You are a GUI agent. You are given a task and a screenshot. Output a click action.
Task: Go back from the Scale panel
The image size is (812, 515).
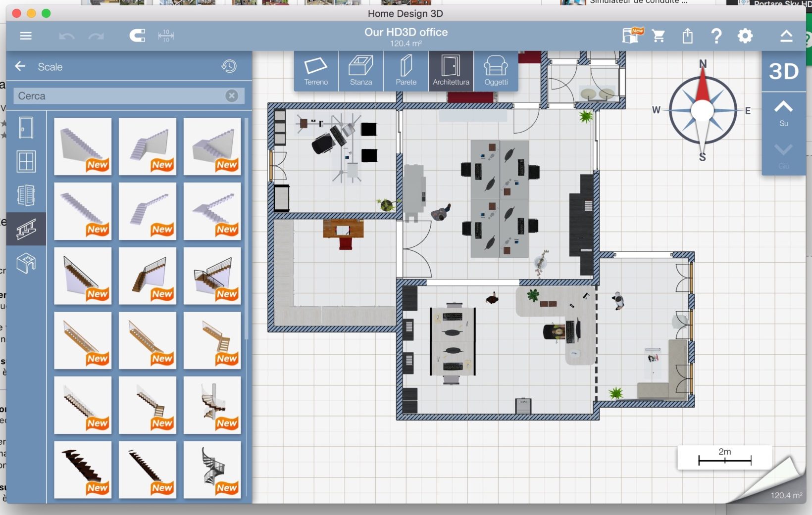coord(20,66)
